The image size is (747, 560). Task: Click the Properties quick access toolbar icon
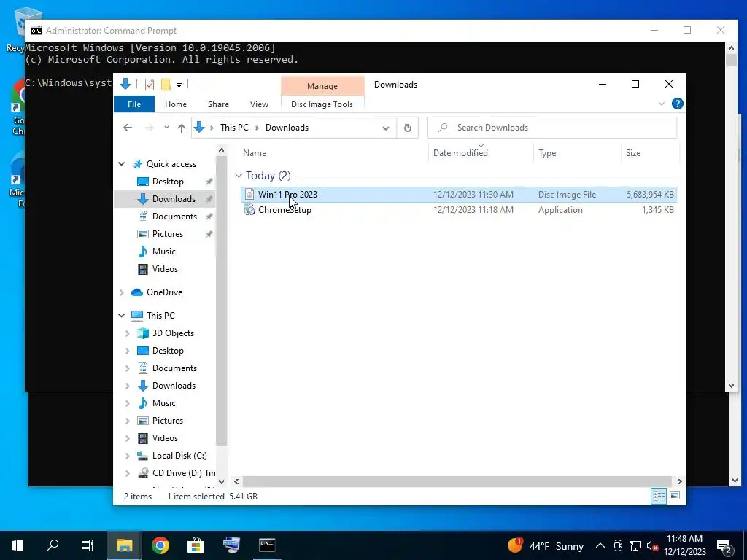(x=149, y=85)
